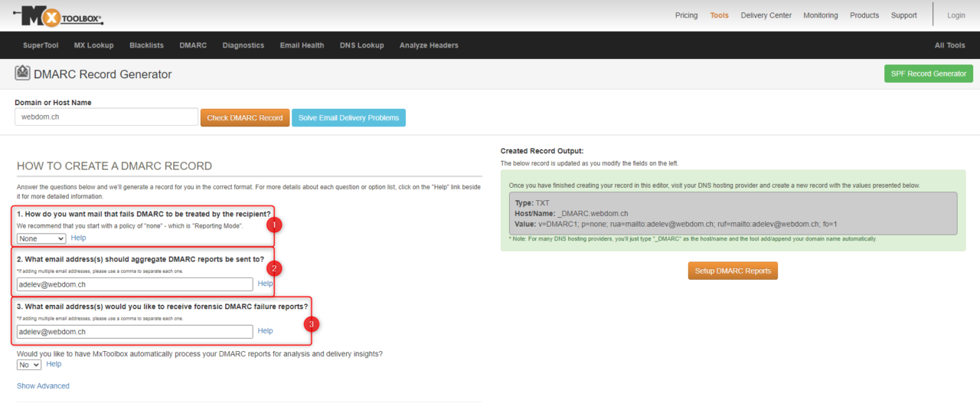Open Help link beside forensic reports field

(x=265, y=331)
